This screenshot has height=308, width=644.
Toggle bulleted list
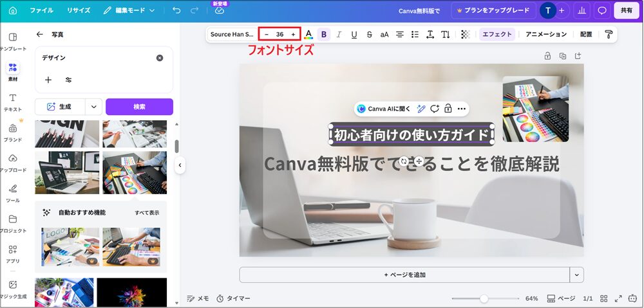pyautogui.click(x=415, y=35)
